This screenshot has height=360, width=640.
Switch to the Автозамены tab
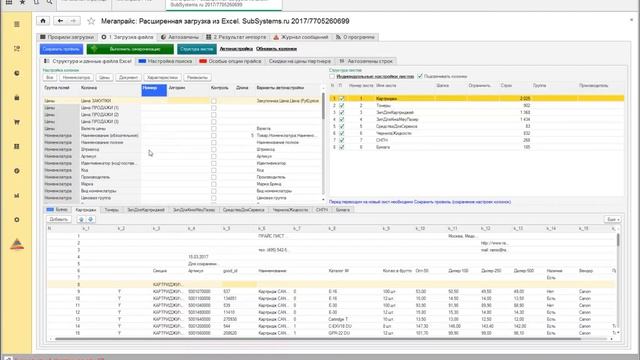[x=180, y=37]
